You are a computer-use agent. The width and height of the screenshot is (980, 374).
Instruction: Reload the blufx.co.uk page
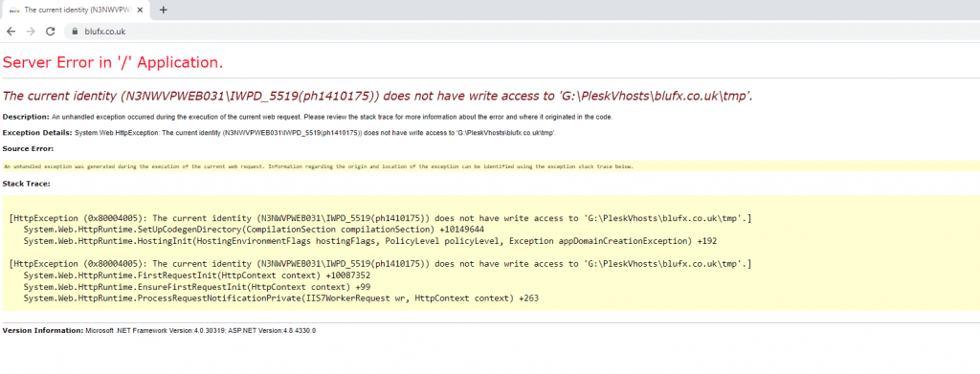click(51, 32)
